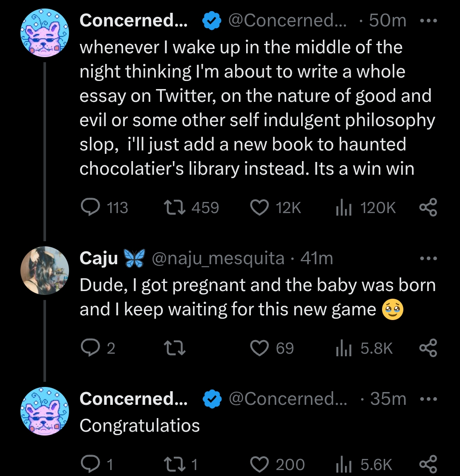Reply to Caju's pregnancy comment
The height and width of the screenshot is (476, 460).
90,348
